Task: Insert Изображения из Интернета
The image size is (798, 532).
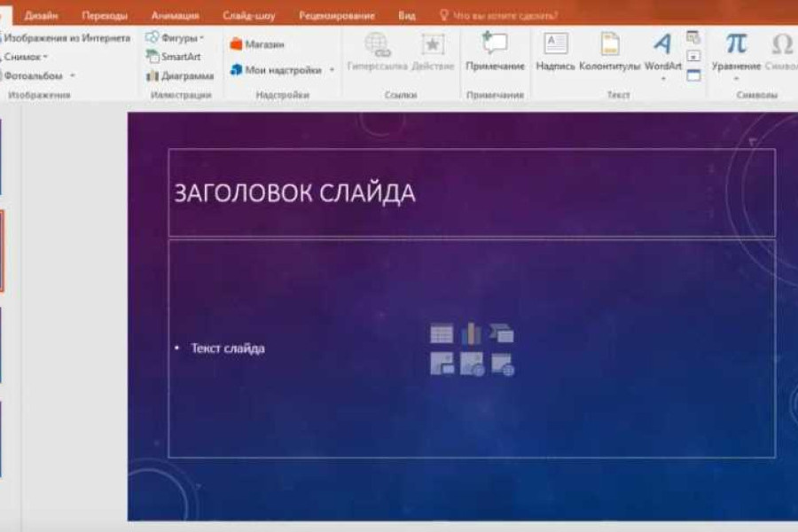Action: [x=66, y=38]
